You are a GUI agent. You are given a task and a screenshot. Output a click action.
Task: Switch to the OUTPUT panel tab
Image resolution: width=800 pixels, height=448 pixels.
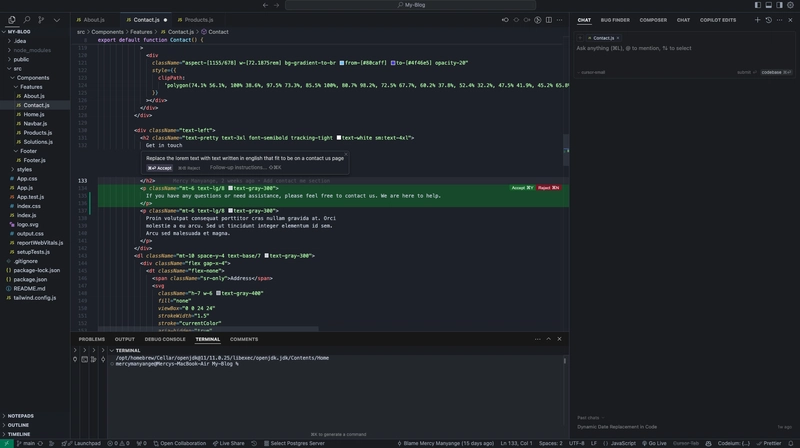[124, 339]
